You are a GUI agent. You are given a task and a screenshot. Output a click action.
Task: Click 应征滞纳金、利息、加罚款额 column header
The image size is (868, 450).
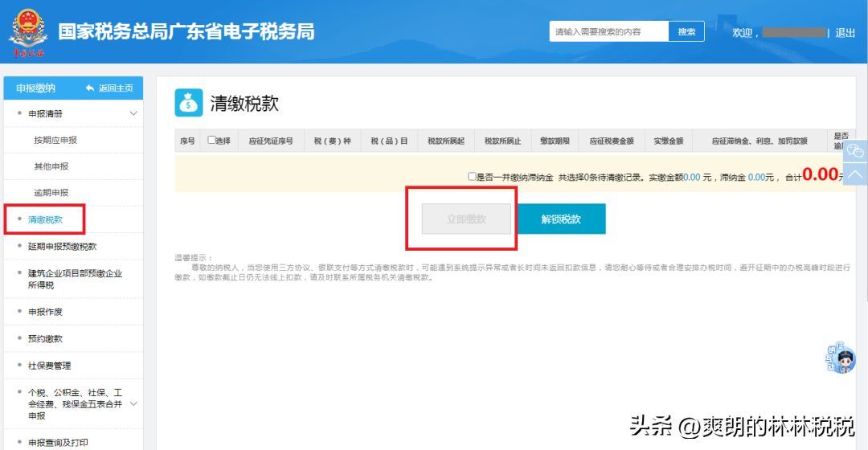pos(759,141)
